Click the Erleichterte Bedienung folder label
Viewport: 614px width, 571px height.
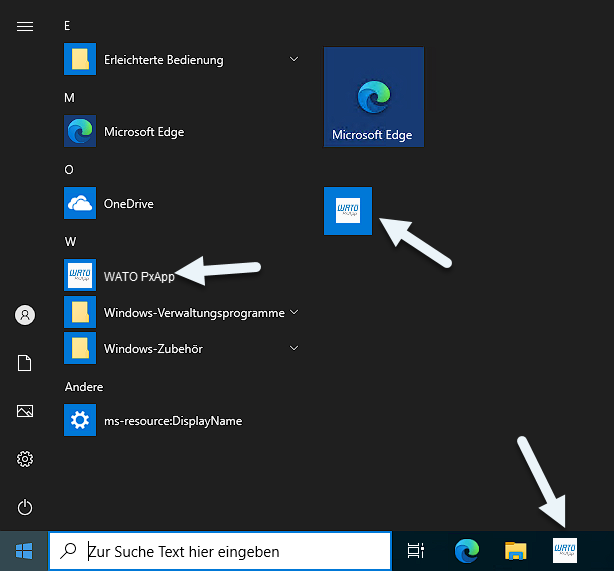[x=164, y=60]
